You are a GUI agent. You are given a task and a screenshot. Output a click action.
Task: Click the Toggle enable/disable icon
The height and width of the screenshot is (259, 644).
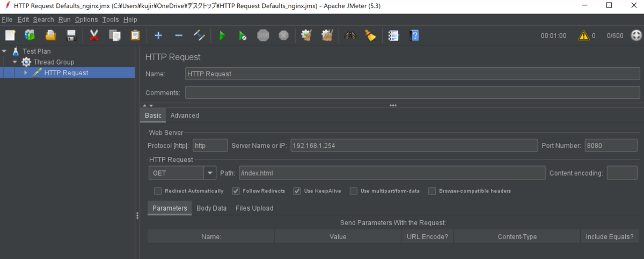point(199,35)
